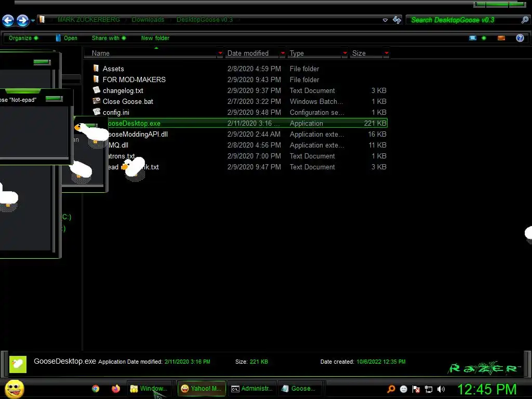Open Start menu smiley button
The image size is (532, 399).
(14, 389)
